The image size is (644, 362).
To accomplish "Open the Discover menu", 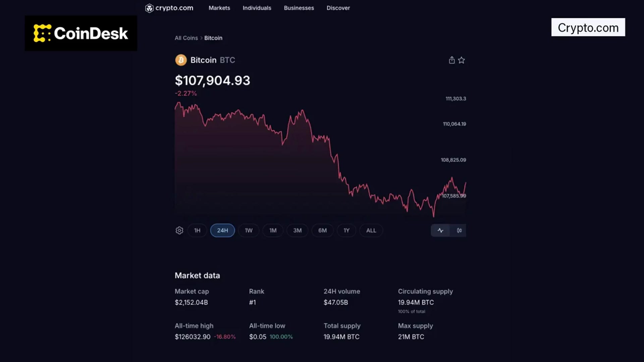I will 338,8.
